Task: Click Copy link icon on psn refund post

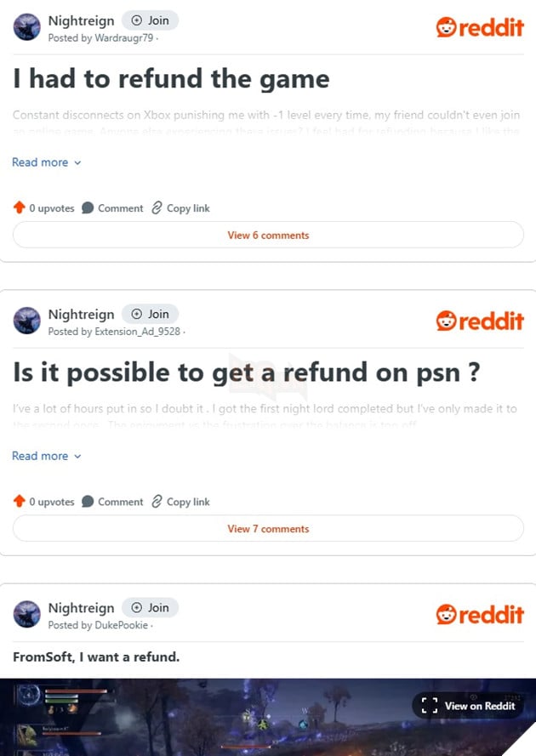Action: [x=157, y=502]
